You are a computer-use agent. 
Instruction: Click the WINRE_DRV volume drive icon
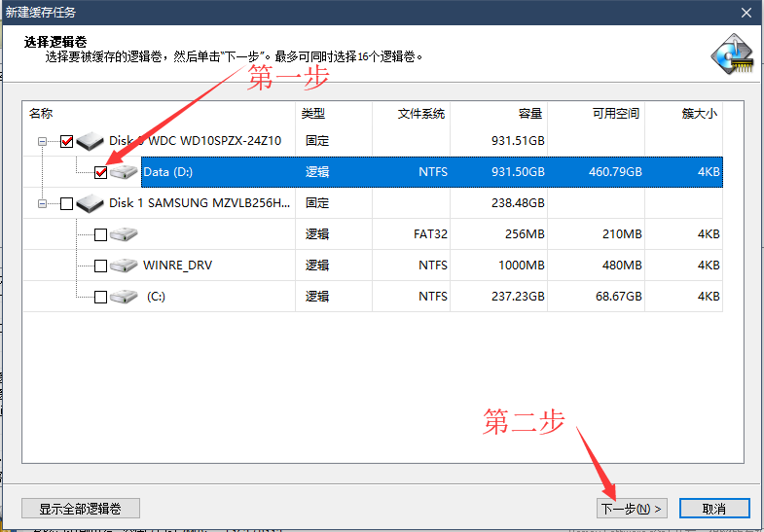[x=124, y=266]
